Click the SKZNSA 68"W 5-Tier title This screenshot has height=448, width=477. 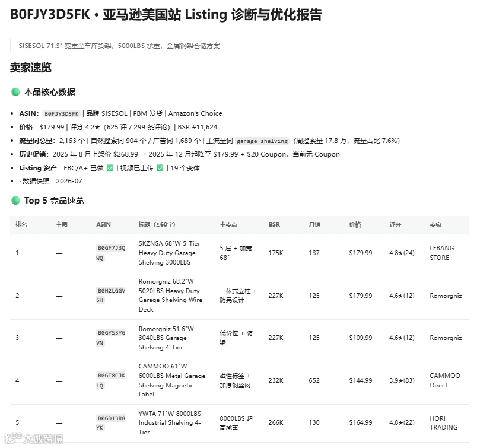point(170,253)
